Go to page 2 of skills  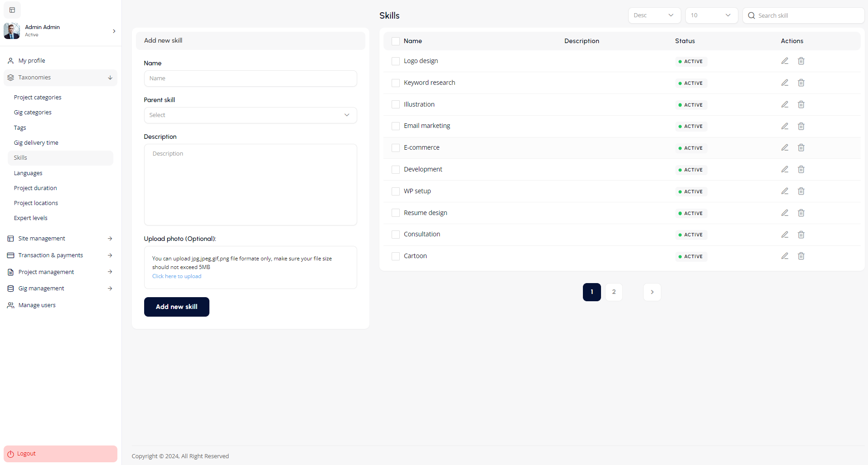(x=614, y=292)
